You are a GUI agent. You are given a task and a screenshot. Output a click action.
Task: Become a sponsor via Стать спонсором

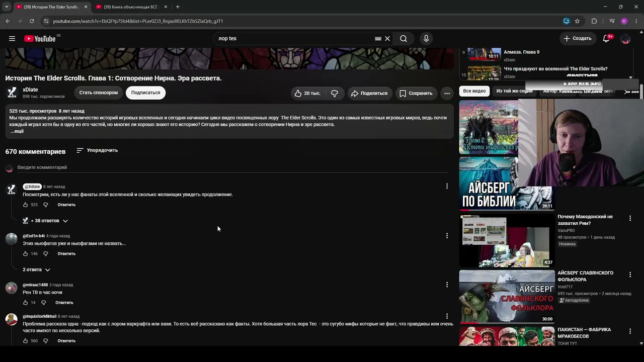tap(99, 93)
